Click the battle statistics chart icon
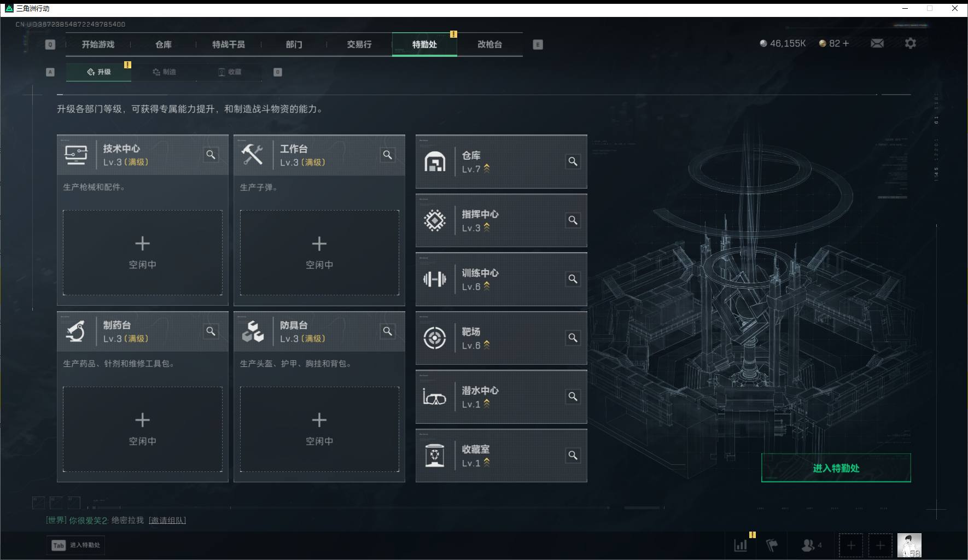The image size is (968, 560). 741,545
